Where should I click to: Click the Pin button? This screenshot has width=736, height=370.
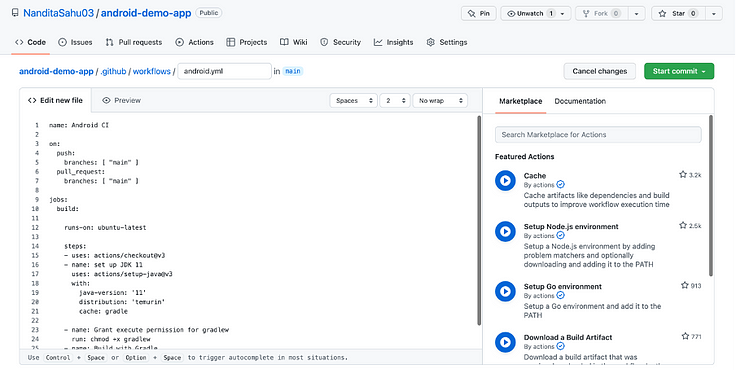click(x=479, y=14)
